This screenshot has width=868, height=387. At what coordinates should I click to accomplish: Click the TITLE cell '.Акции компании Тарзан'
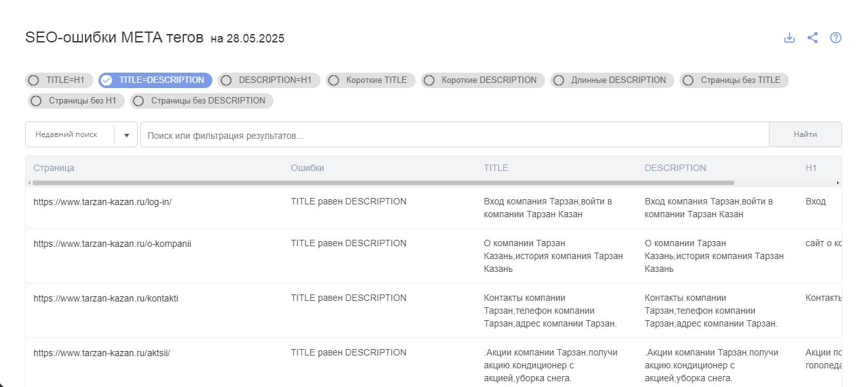551,365
